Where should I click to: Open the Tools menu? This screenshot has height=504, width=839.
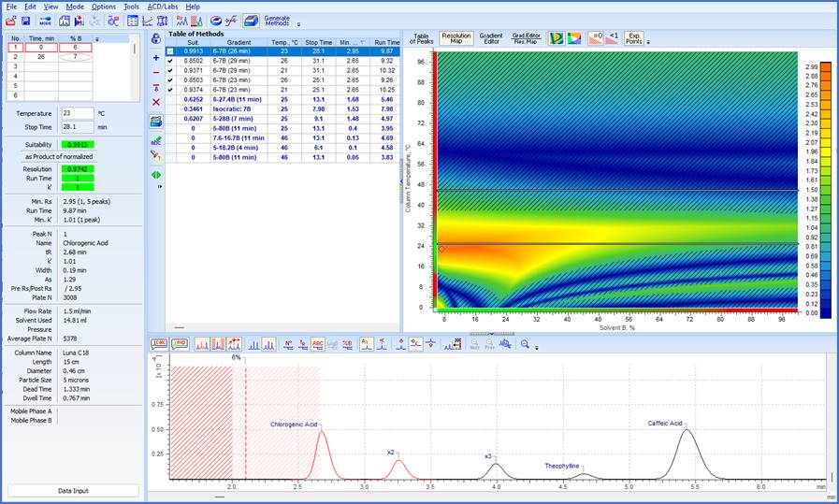pos(131,7)
